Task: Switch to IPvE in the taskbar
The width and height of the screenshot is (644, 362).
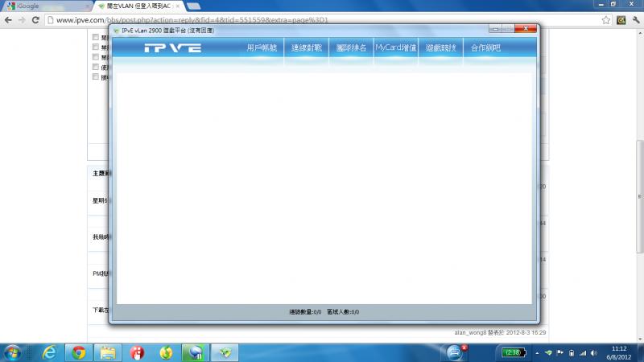Action: click(x=225, y=352)
